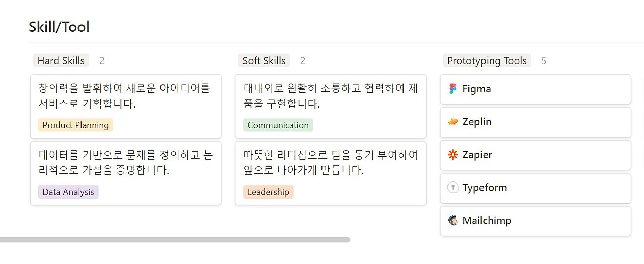
Task: Click the Leadership tag
Action: pos(268,192)
